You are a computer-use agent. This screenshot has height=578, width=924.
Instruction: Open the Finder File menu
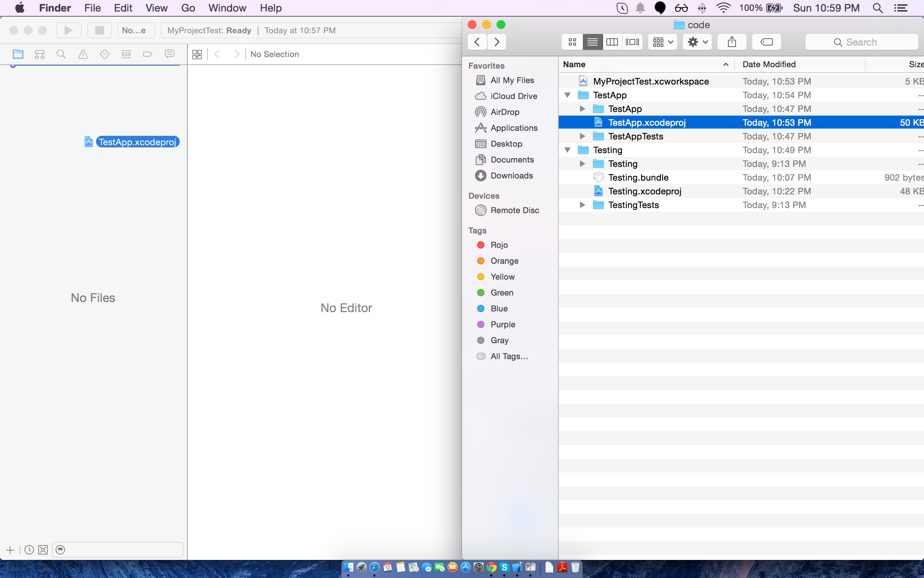click(92, 8)
